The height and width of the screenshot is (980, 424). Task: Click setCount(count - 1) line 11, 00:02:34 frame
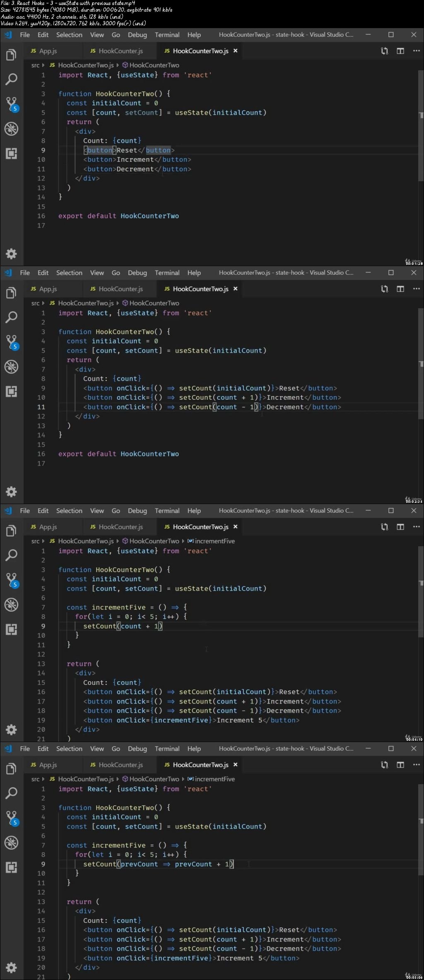tap(219, 407)
